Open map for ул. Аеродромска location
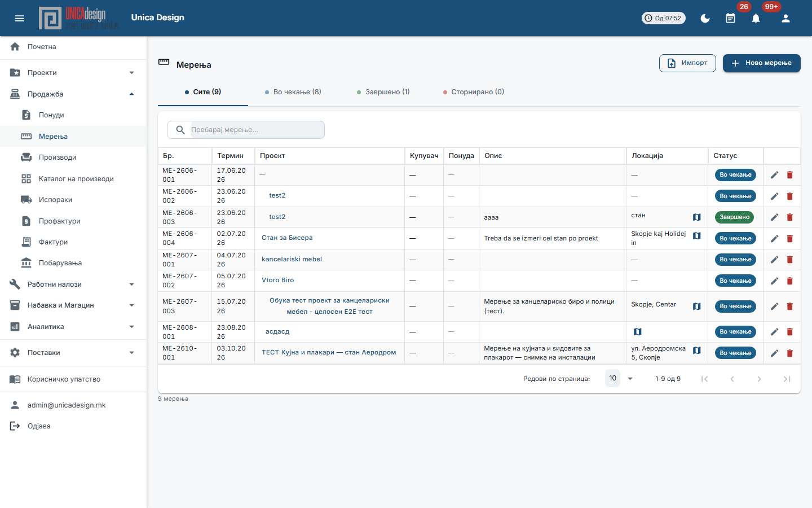Image resolution: width=812 pixels, height=508 pixels. [x=697, y=351]
